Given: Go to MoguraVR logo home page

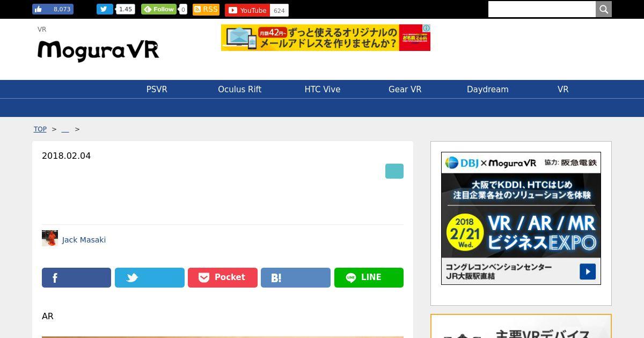Looking at the screenshot, I should pos(98,51).
